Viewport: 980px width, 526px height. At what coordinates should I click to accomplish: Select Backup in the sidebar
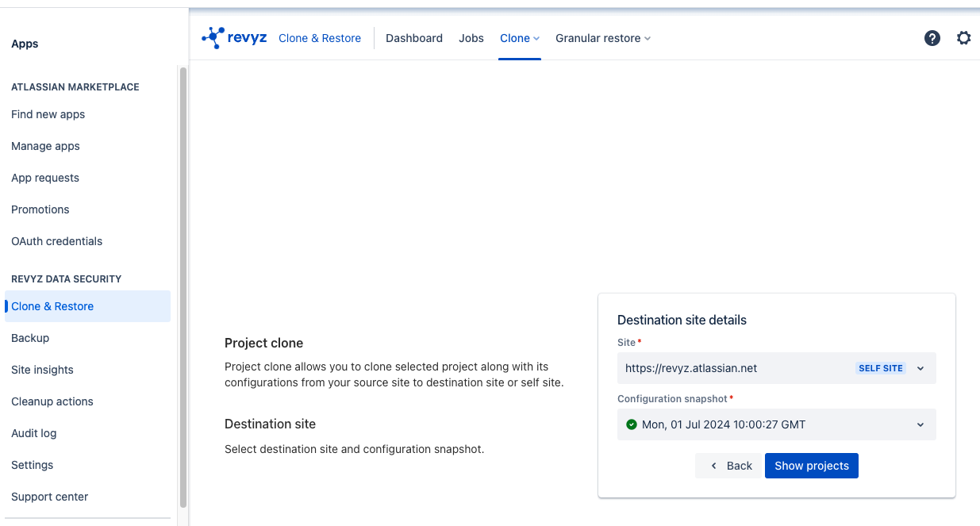click(x=30, y=338)
